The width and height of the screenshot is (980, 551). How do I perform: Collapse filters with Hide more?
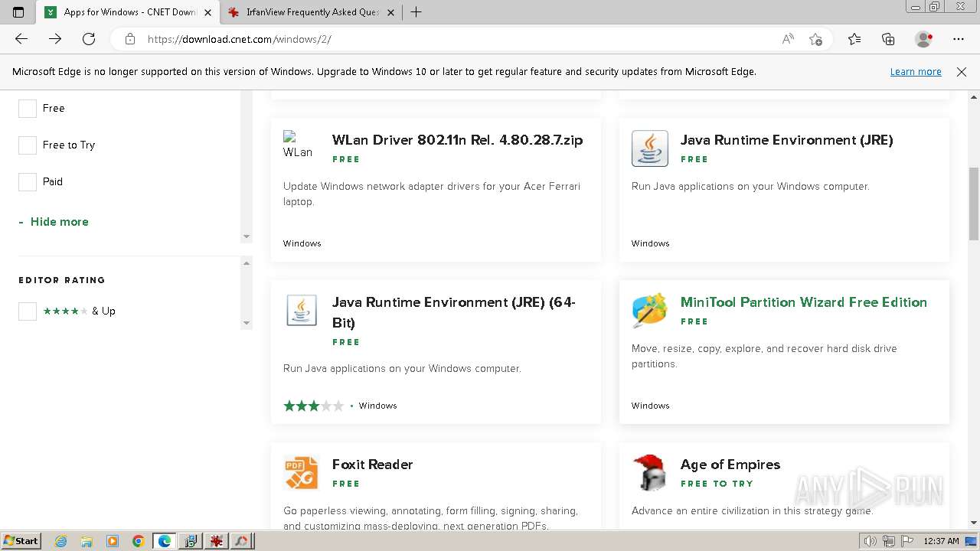(x=54, y=222)
